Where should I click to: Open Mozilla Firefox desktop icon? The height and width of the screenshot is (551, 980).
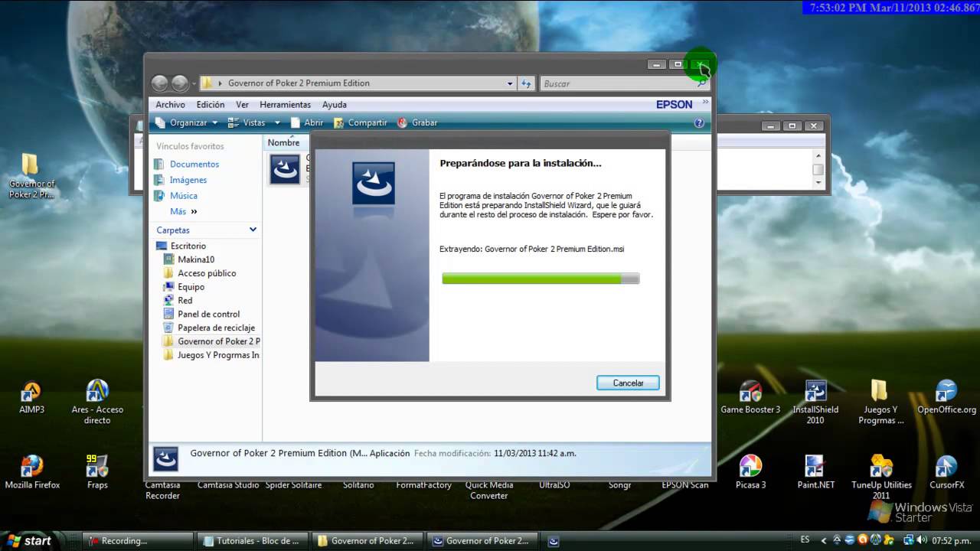point(32,467)
